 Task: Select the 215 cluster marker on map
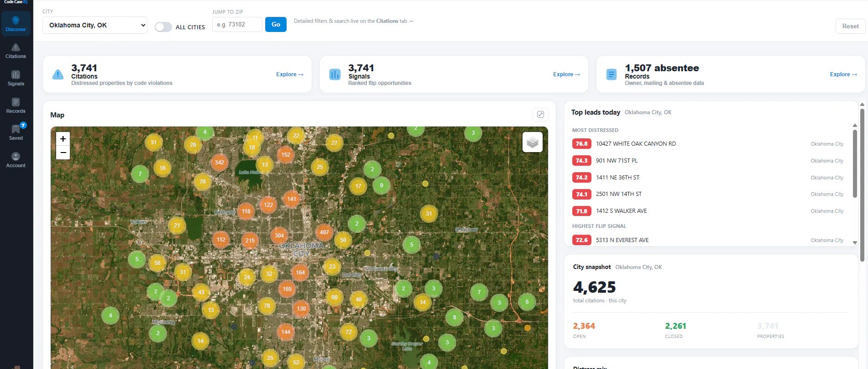[250, 241]
